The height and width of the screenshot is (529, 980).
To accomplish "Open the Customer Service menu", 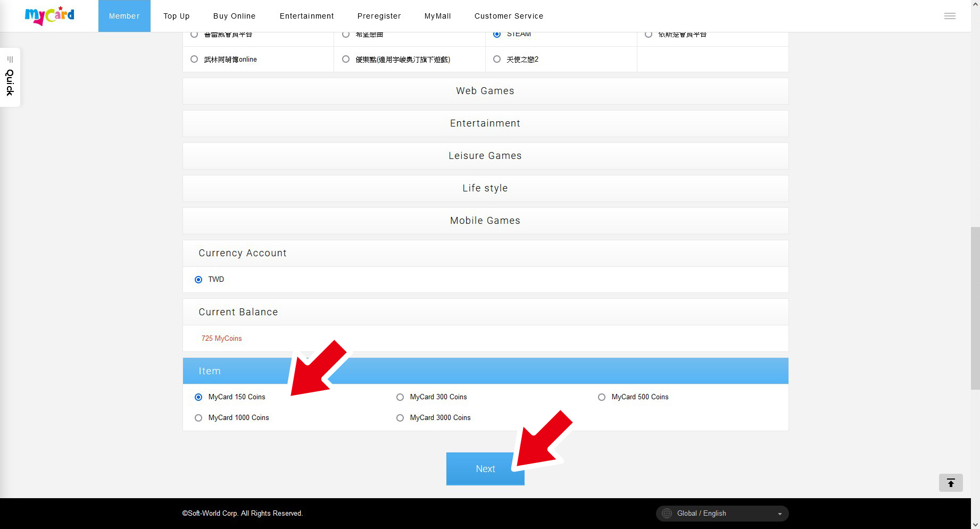I will pyautogui.click(x=509, y=16).
